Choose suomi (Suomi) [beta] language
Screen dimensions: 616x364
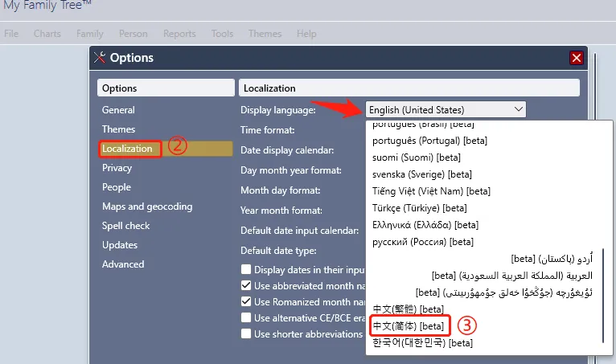coord(417,157)
